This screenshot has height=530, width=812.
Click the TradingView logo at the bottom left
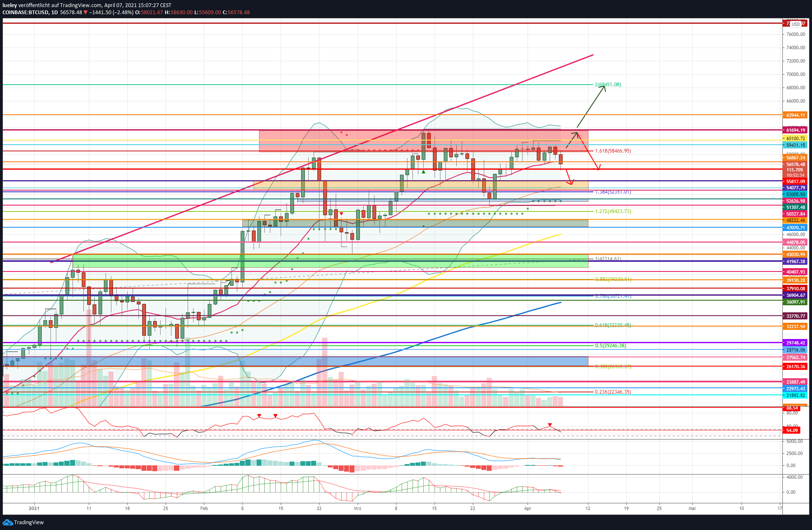pos(23,522)
